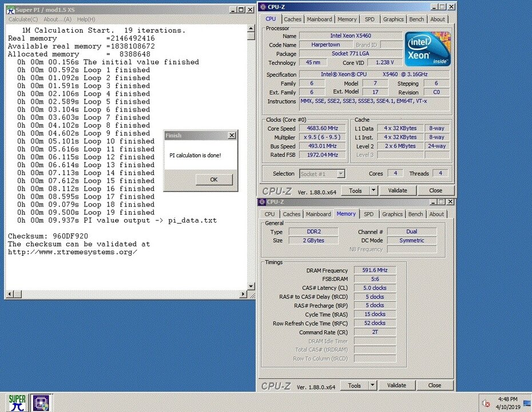Open SPD tab in the Timings CPU-Z window

tap(368, 214)
